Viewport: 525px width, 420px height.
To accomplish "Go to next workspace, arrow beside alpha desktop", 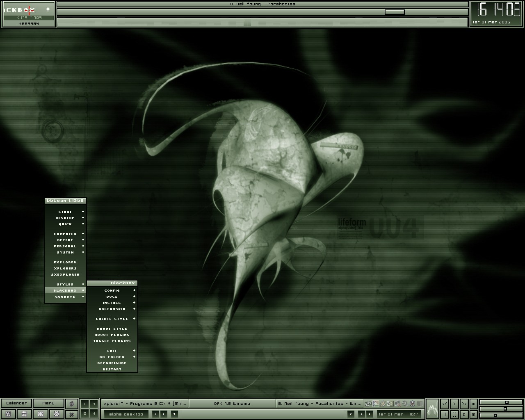I will [164, 414].
